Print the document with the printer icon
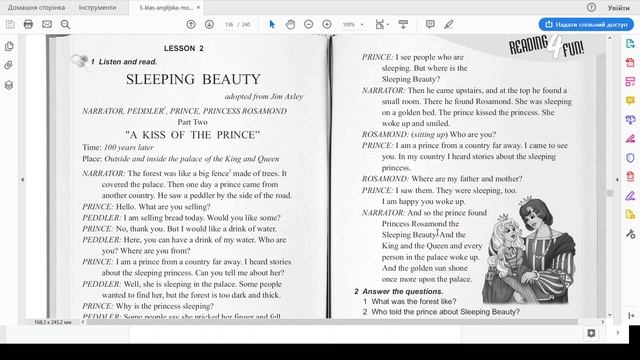Screen dimensions: 640x360 (28, 24)
